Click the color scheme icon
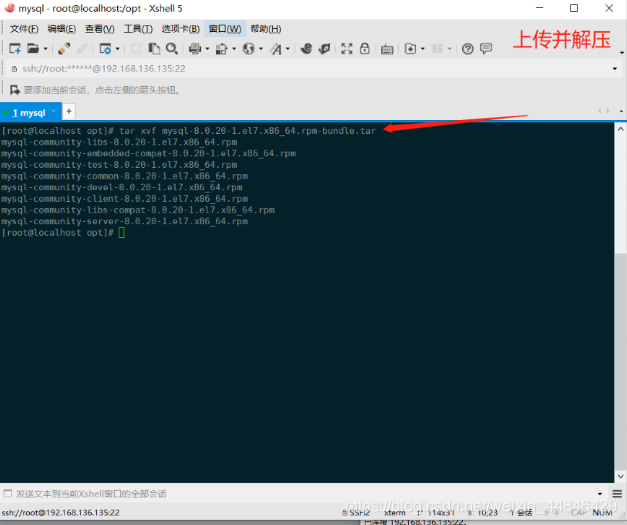627x525 pixels. (221, 49)
